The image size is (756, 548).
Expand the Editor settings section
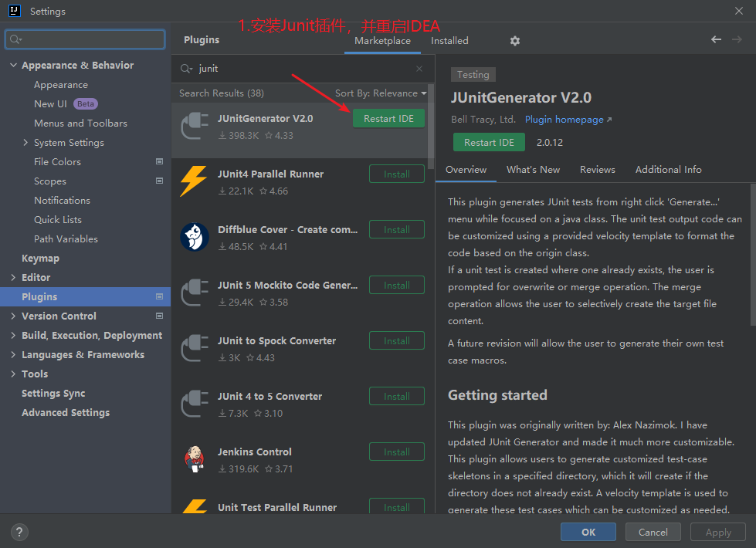(x=13, y=277)
